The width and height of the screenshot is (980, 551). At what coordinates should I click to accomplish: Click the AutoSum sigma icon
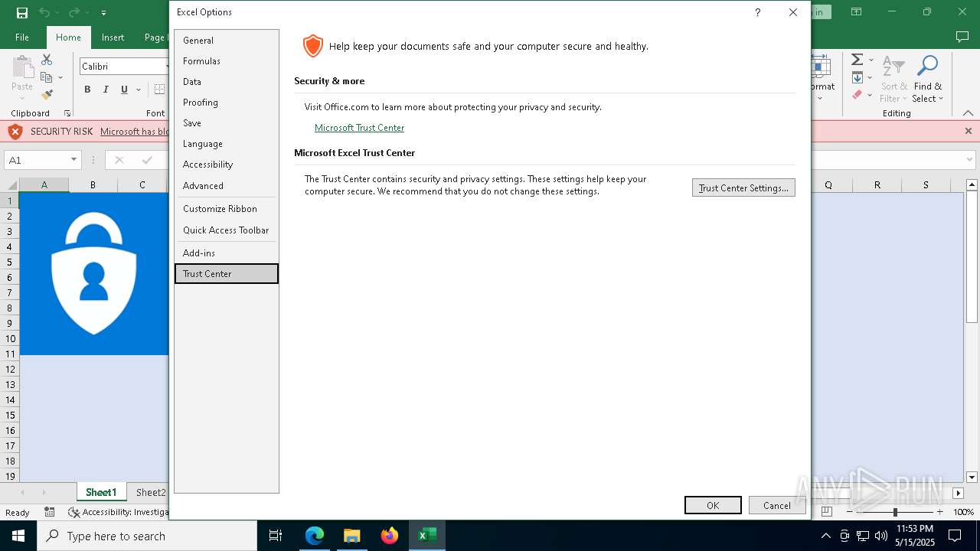[x=857, y=60]
